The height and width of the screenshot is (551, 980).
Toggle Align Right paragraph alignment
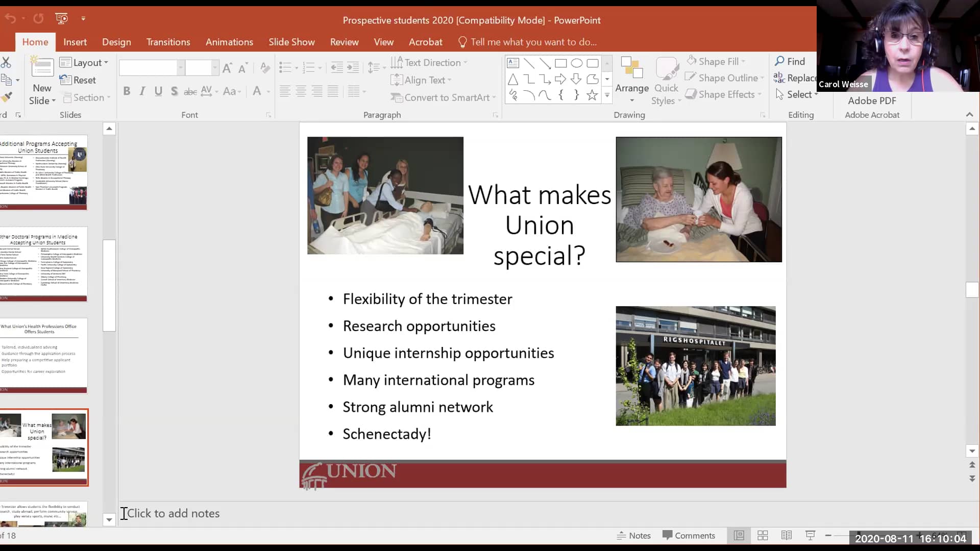[x=317, y=91]
